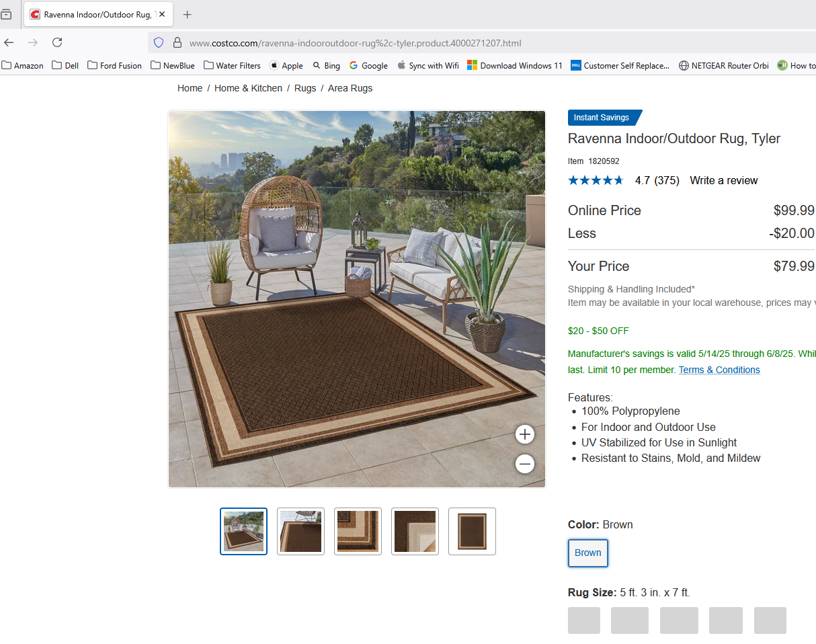Select the Brown color option

[588, 553]
